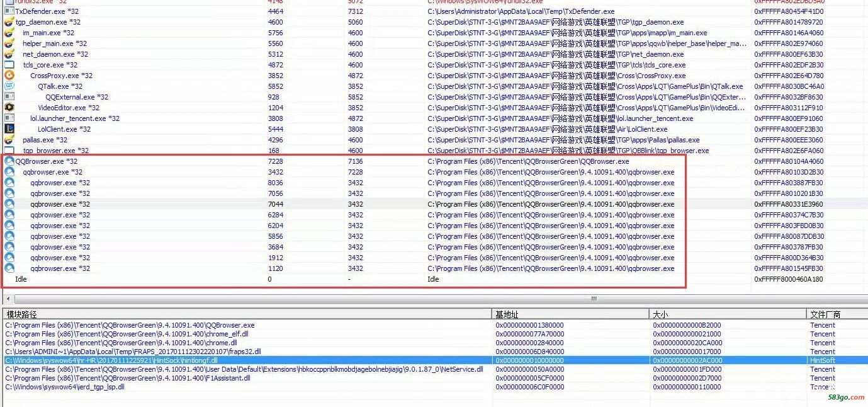Click the LolClient.exe League icon
The image size is (868, 407).
(x=9, y=129)
